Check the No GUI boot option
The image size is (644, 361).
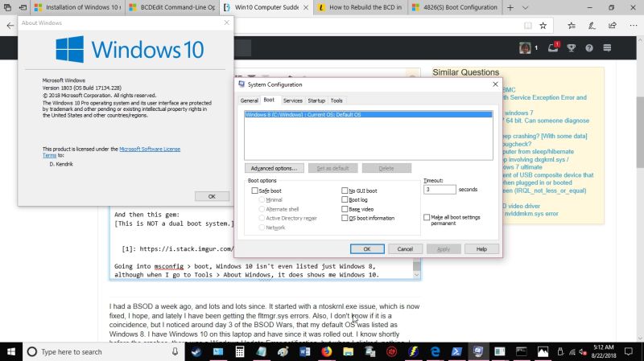pyautogui.click(x=345, y=191)
